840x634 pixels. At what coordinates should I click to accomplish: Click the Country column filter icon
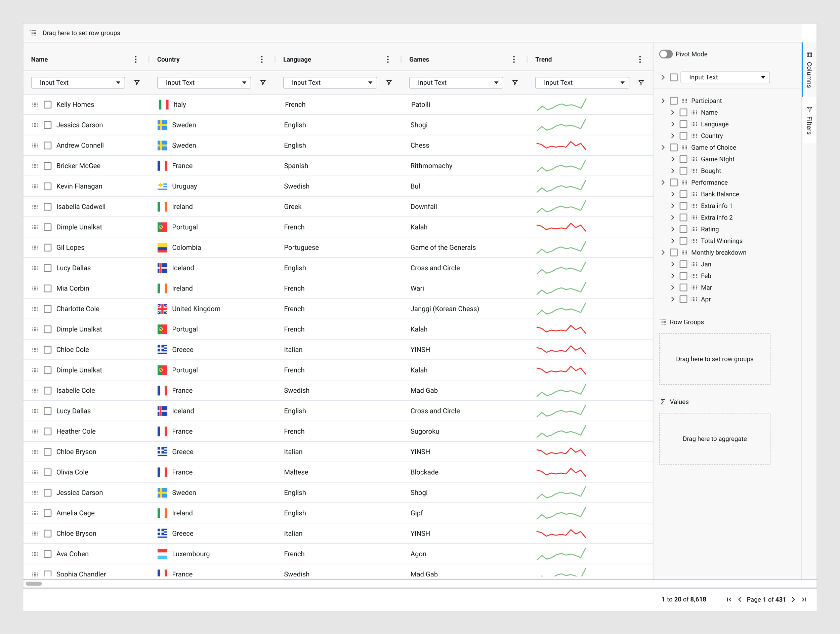[x=263, y=82]
